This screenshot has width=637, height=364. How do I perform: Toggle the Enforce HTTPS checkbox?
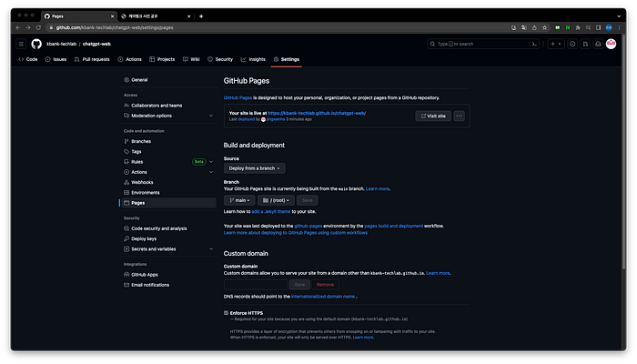227,312
